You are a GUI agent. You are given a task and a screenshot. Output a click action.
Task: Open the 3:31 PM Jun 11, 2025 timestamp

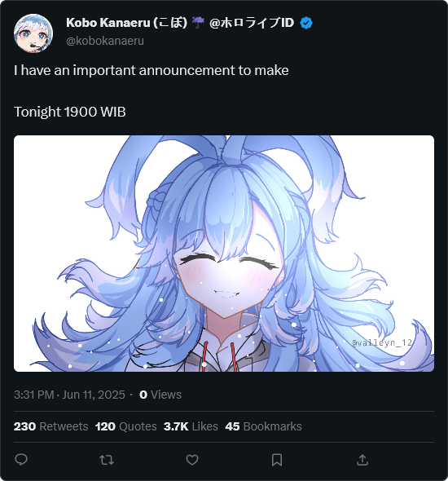click(69, 395)
